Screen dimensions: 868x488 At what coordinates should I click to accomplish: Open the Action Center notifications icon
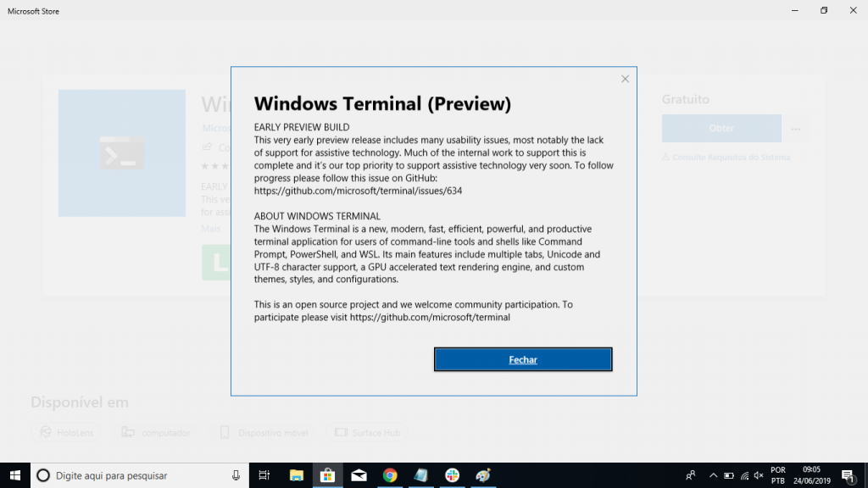coord(848,475)
